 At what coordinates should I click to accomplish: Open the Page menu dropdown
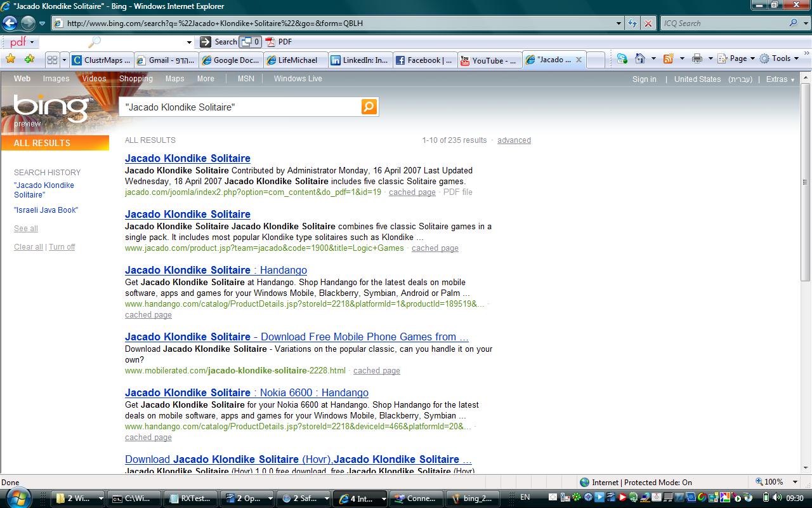coord(737,58)
